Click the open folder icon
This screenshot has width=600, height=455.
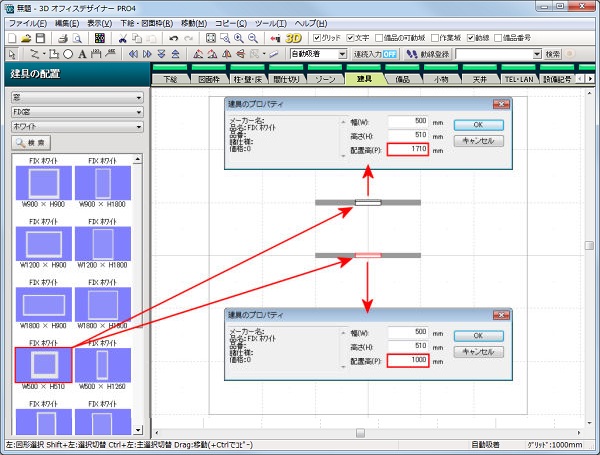tap(26, 37)
